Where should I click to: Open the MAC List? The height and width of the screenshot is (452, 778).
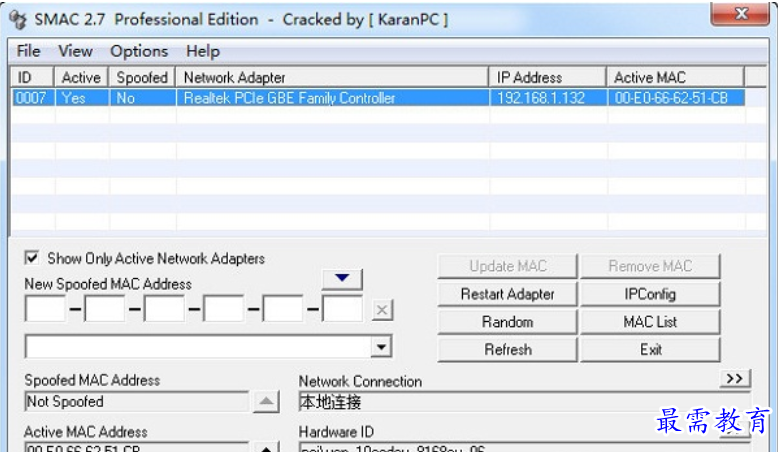pyautogui.click(x=650, y=322)
